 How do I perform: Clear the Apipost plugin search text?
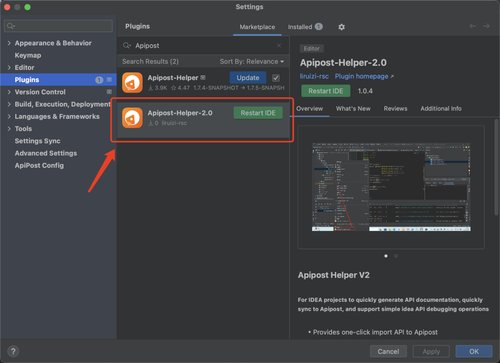[279, 45]
